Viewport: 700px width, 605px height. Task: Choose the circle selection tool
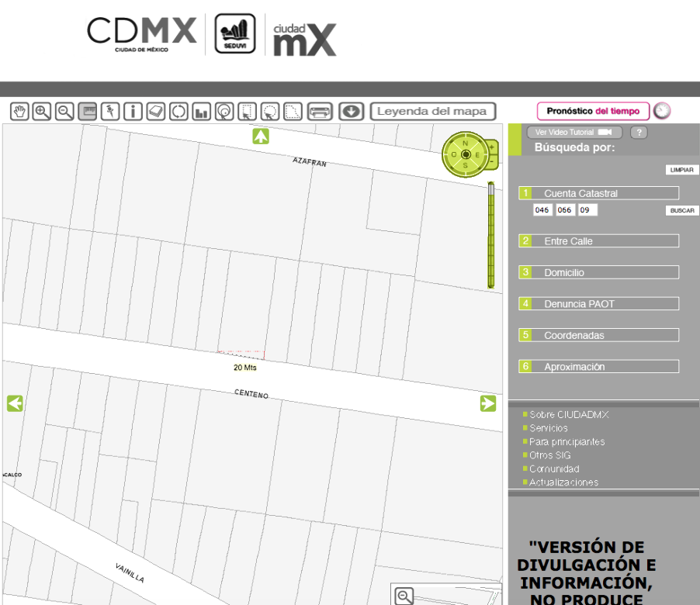click(269, 112)
